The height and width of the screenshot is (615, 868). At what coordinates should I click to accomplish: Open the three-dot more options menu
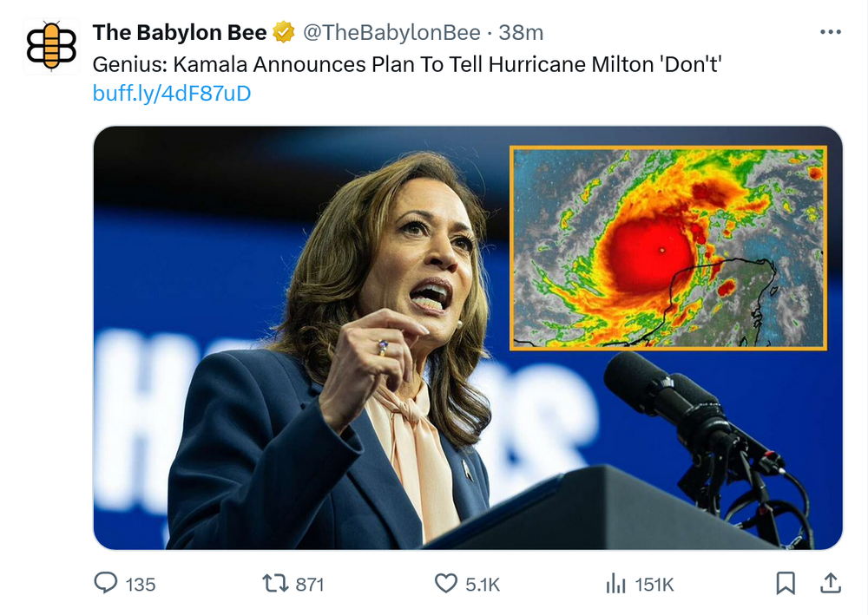click(830, 32)
